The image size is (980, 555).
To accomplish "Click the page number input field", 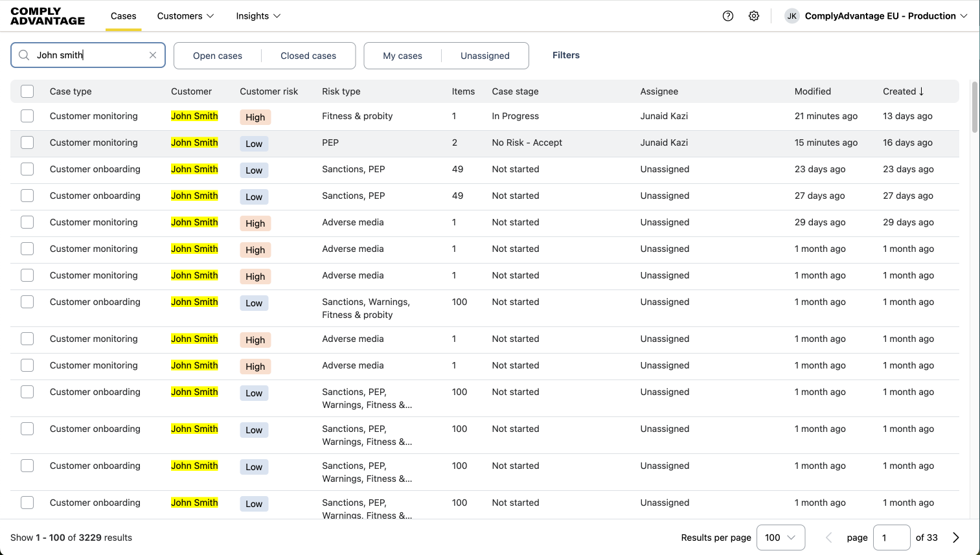I will click(x=891, y=538).
